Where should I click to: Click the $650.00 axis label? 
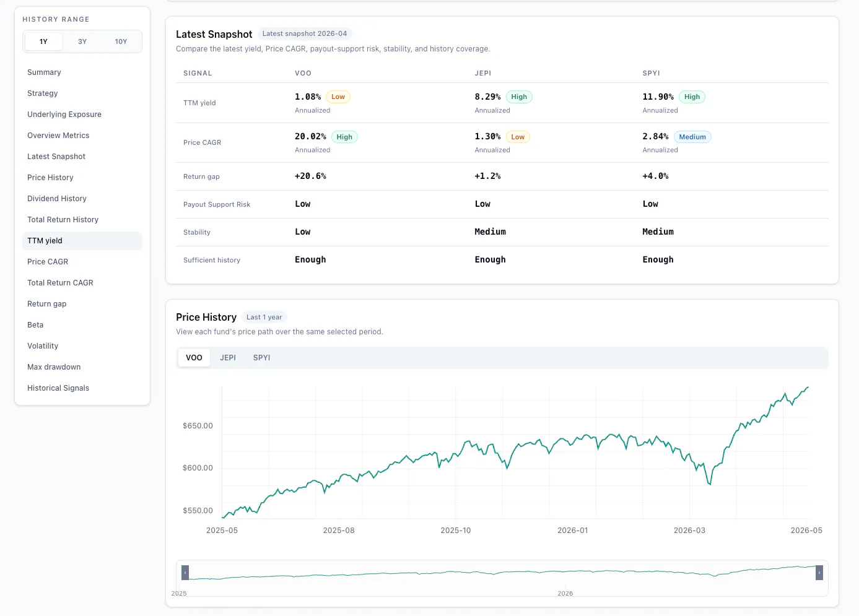(x=198, y=426)
